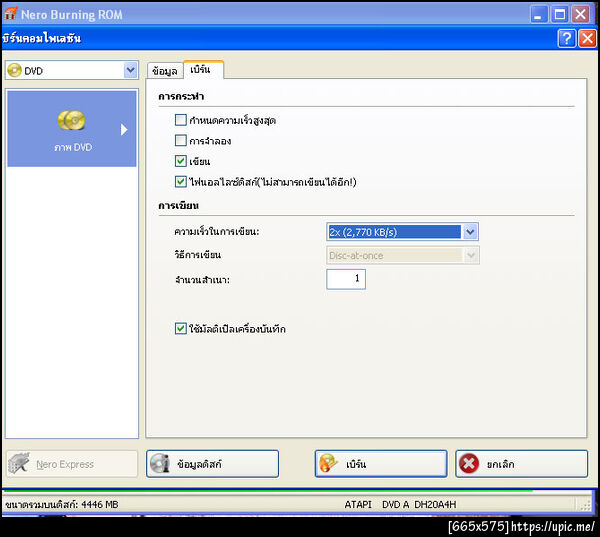Toggle the ไฟนอลไลซ์ดิสก์ finalize checkbox

(x=181, y=181)
